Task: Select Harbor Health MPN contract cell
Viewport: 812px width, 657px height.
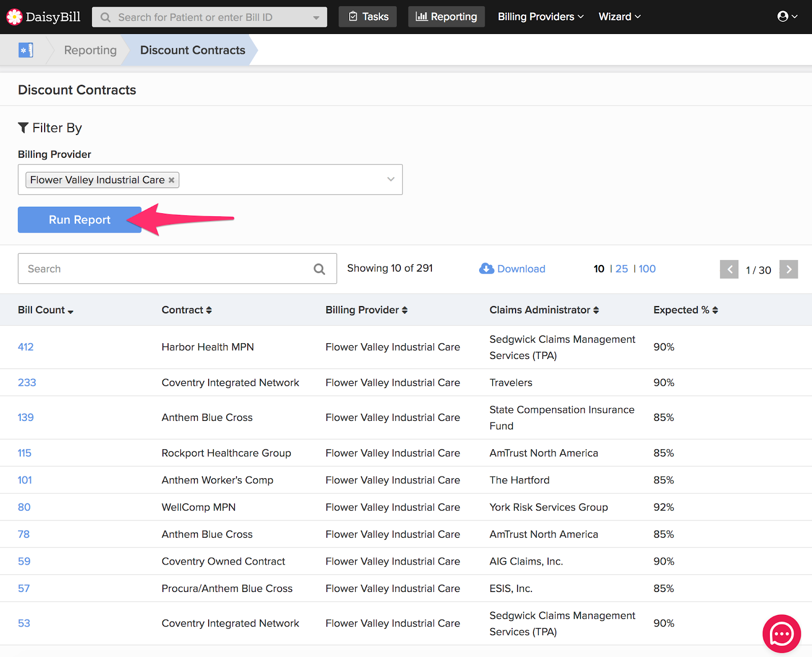Action: [208, 347]
